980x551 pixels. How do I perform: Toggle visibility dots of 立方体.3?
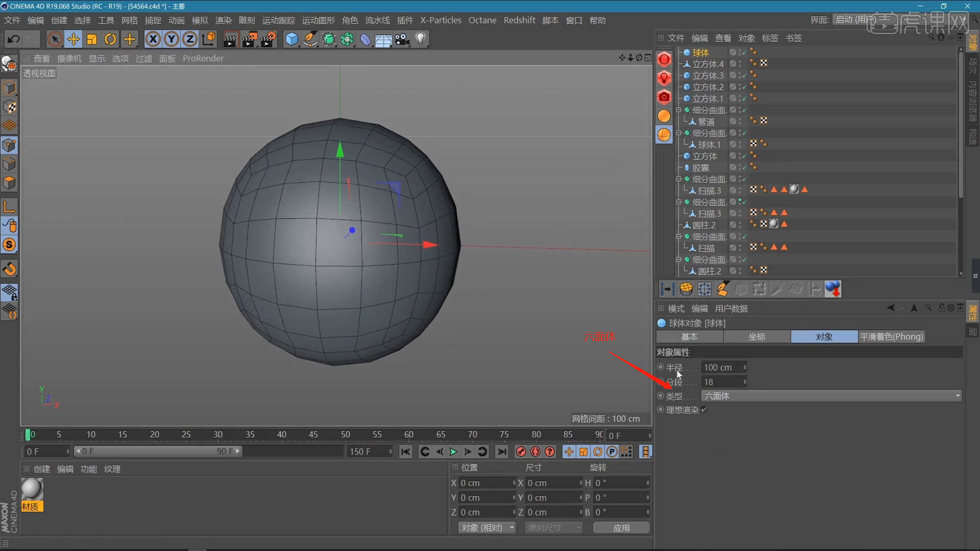click(x=740, y=76)
